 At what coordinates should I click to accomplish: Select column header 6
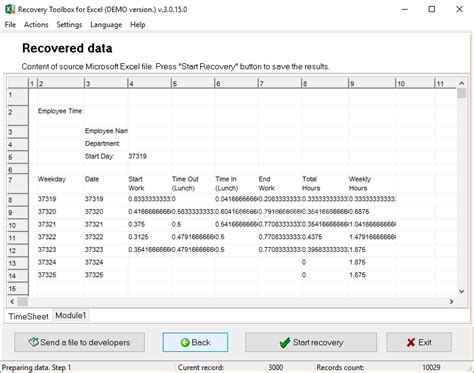click(237, 83)
